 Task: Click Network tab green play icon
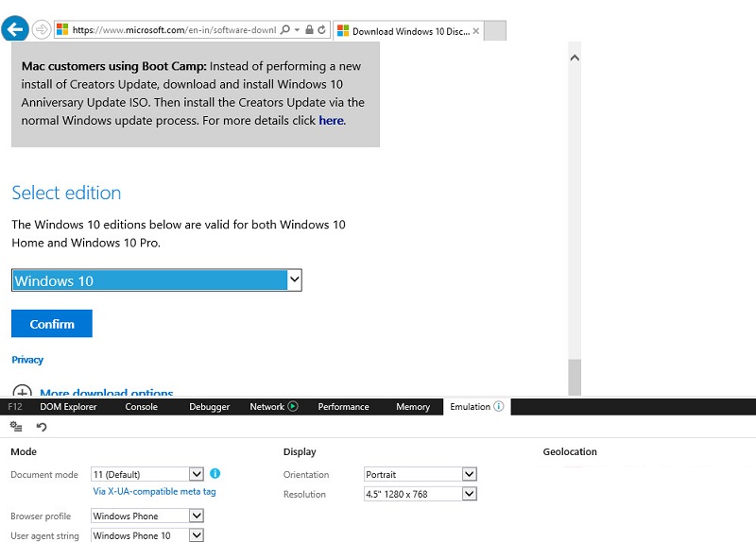pyautogui.click(x=293, y=407)
